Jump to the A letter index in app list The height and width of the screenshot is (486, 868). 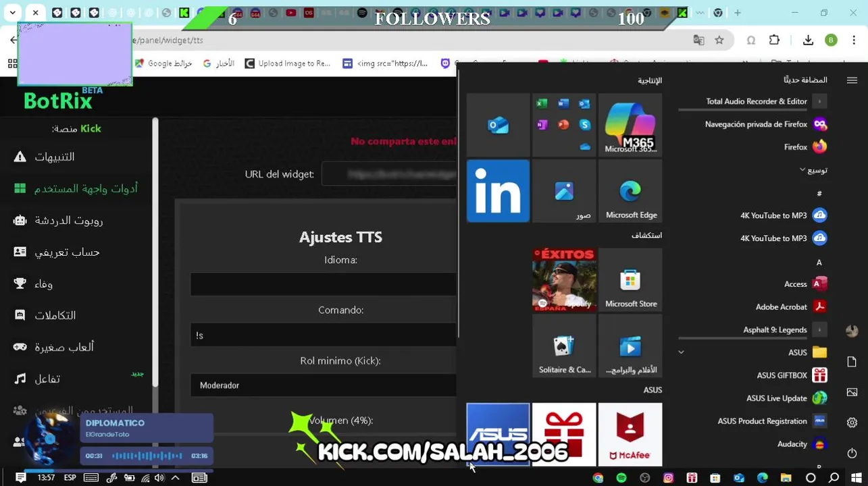pyautogui.click(x=819, y=262)
